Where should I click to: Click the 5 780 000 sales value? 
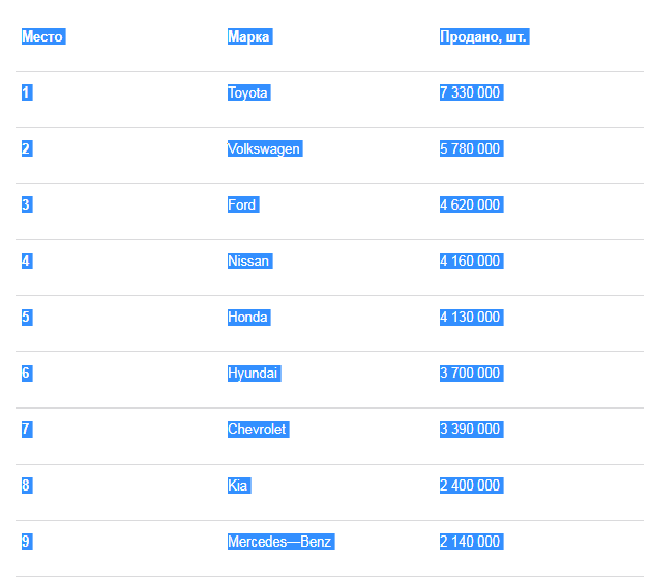(x=470, y=149)
